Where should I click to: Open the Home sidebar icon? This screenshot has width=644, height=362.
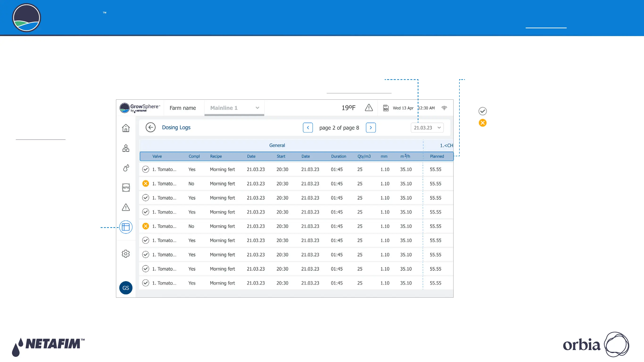pyautogui.click(x=126, y=128)
